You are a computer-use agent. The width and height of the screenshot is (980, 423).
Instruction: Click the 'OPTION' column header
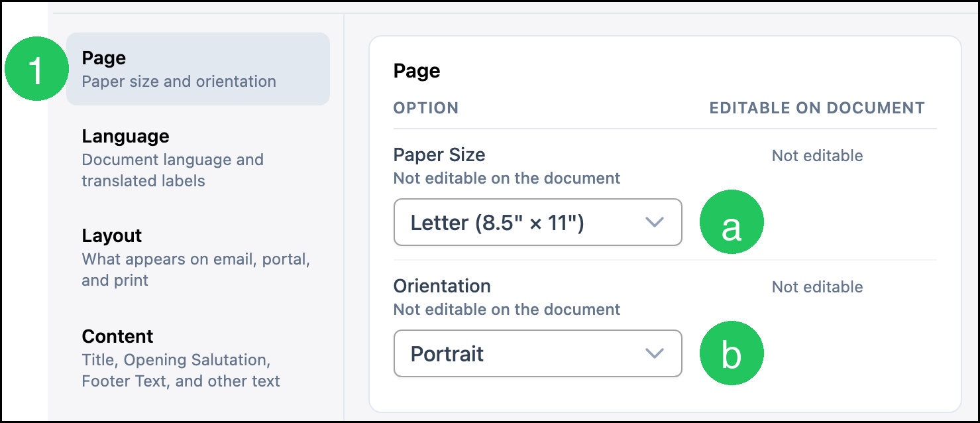pyautogui.click(x=426, y=108)
